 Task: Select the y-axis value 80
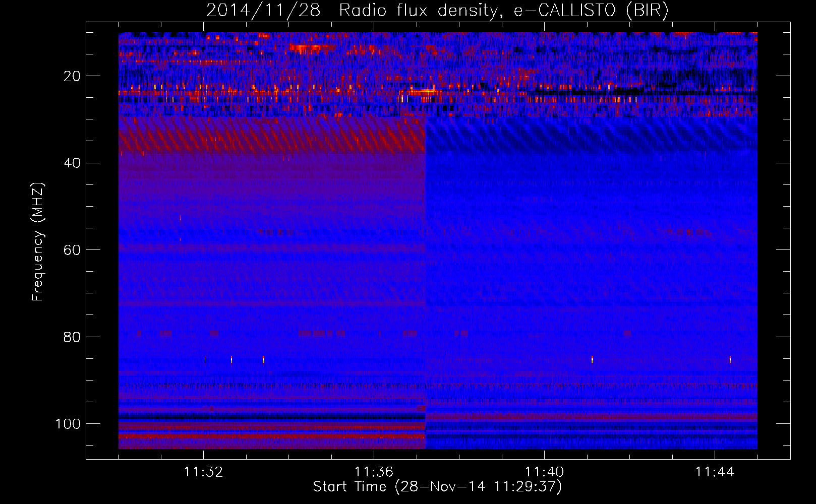[72, 337]
